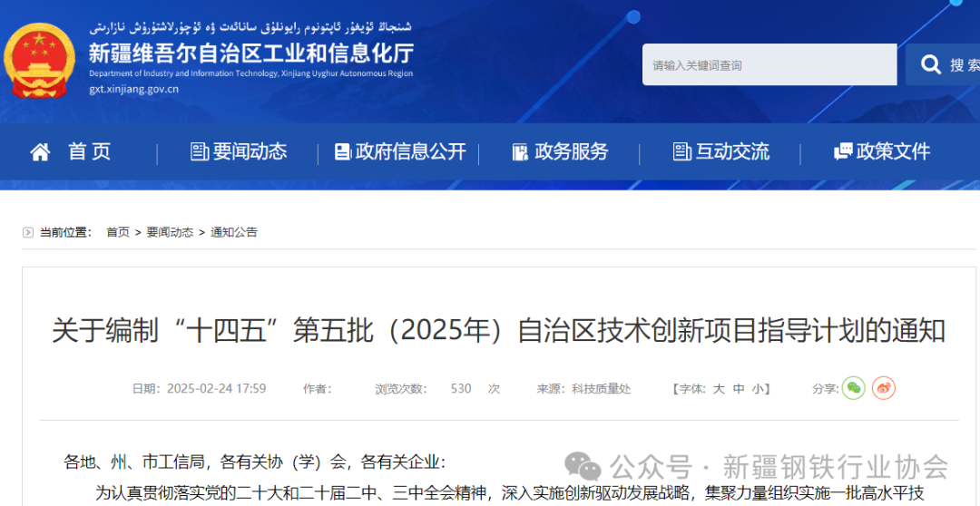Screen dimensions: 980x506
Task: Click the news icon beside 要闻动态
Action: (x=200, y=151)
